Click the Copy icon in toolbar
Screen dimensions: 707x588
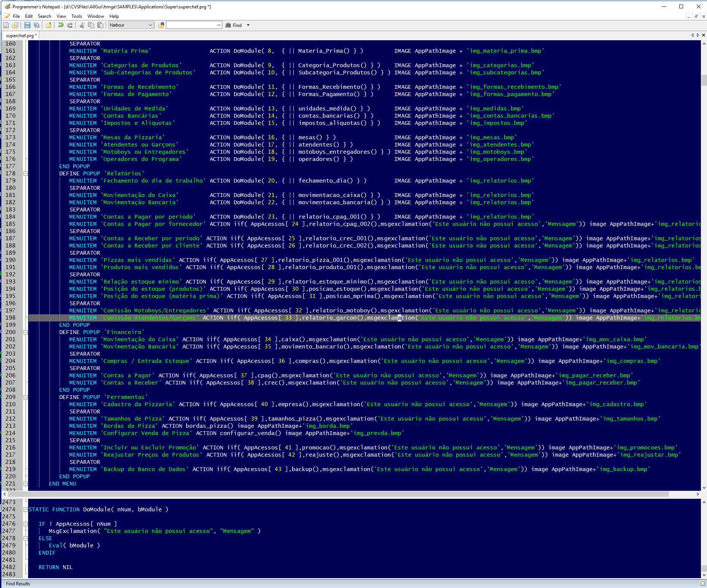tap(91, 25)
